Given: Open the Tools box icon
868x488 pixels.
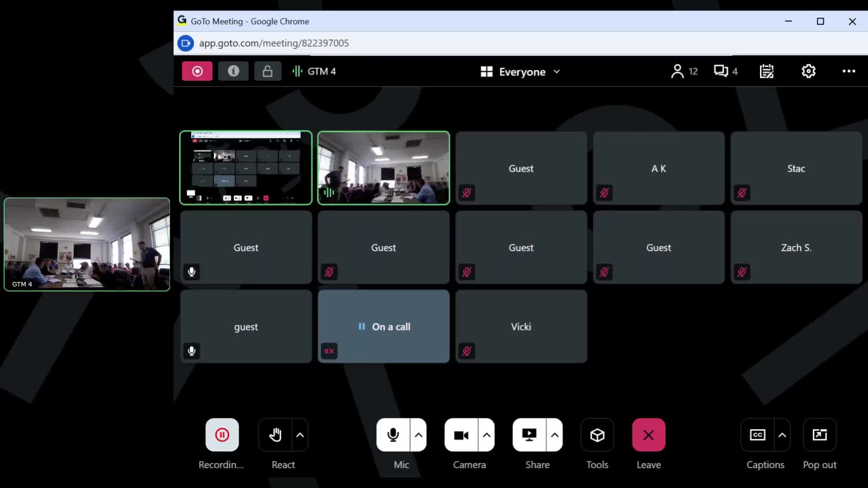Looking at the screenshot, I should [597, 435].
